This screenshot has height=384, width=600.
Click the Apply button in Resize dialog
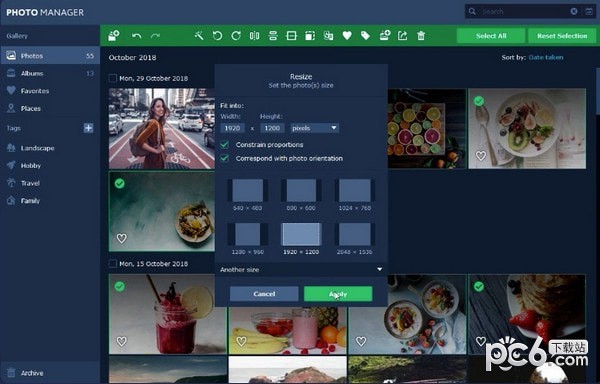pyautogui.click(x=338, y=294)
